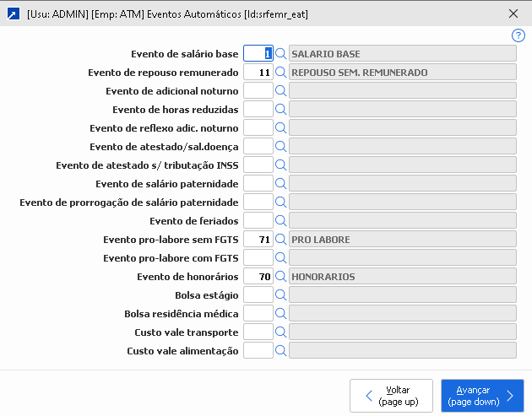This screenshot has height=416, width=532.
Task: Open search for horas reduzidas event
Action: [281, 110]
